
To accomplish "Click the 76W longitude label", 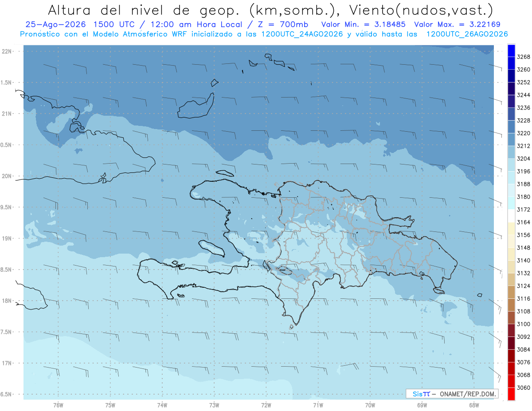I will click(58, 405).
